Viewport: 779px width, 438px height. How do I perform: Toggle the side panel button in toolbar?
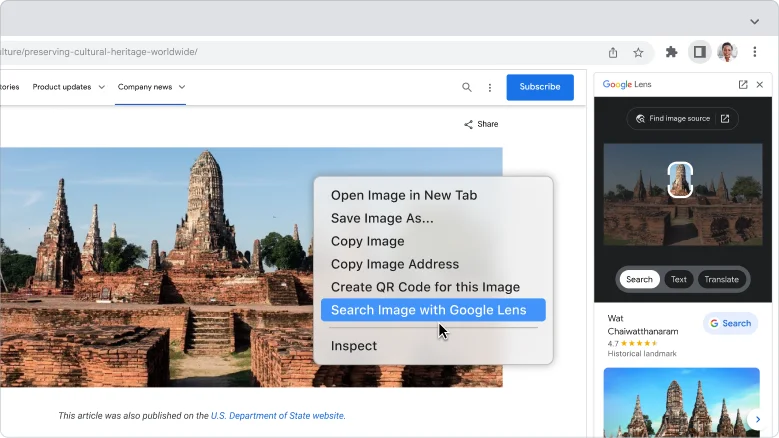700,52
